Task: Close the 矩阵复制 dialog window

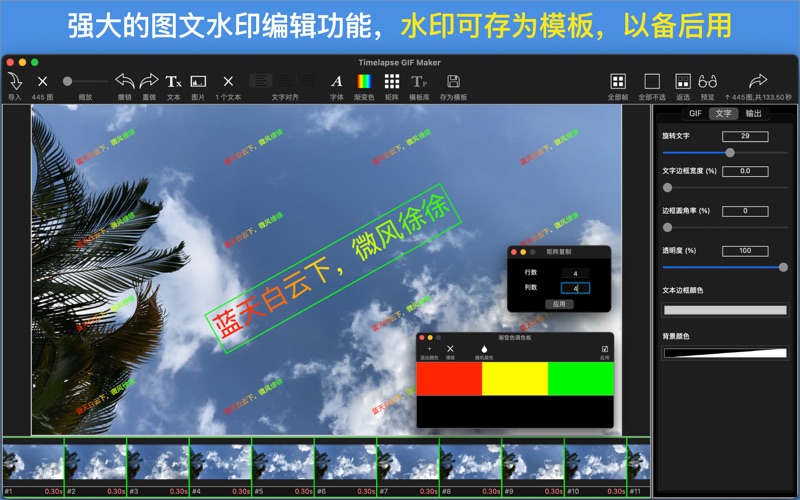Action: point(514,252)
